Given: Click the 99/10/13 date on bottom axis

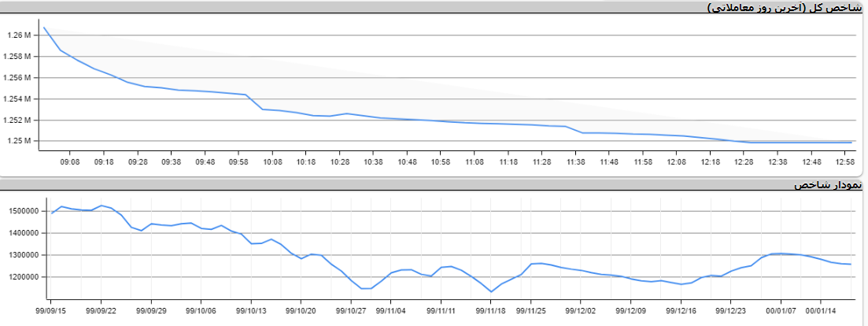Looking at the screenshot, I should click(x=251, y=310).
